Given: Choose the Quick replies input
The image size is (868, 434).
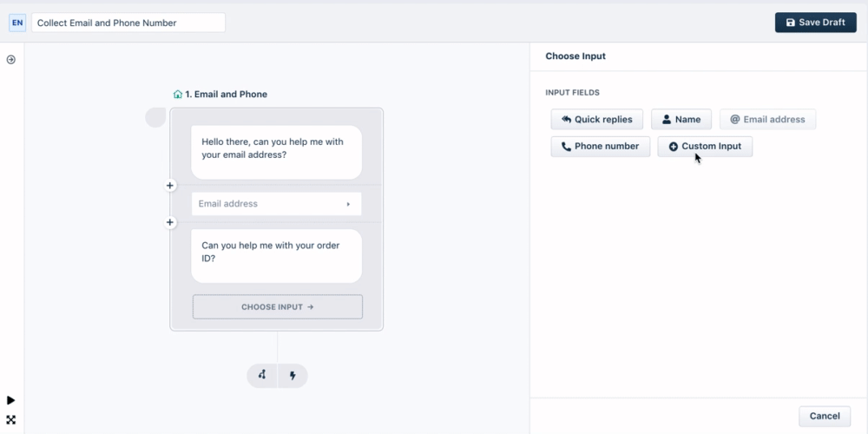Looking at the screenshot, I should (597, 119).
